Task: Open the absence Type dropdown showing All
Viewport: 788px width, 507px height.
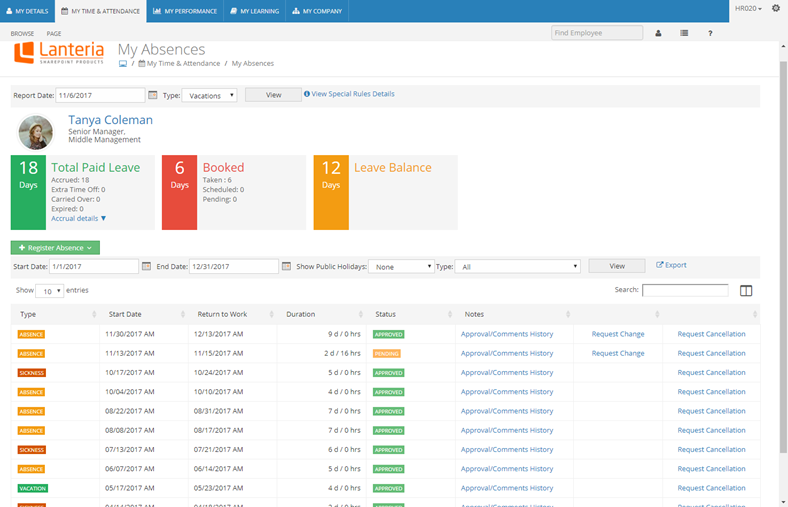Action: (518, 267)
